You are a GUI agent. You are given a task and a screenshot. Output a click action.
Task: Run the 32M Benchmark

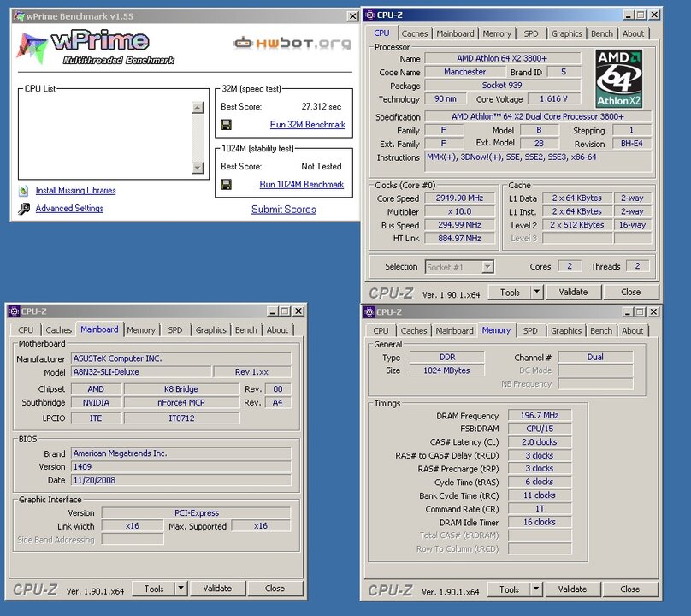tap(308, 125)
